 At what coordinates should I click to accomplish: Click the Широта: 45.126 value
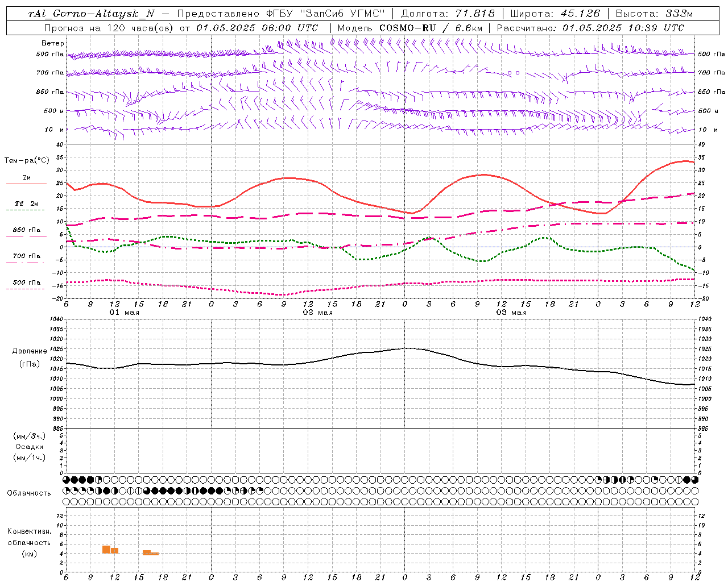click(x=555, y=14)
